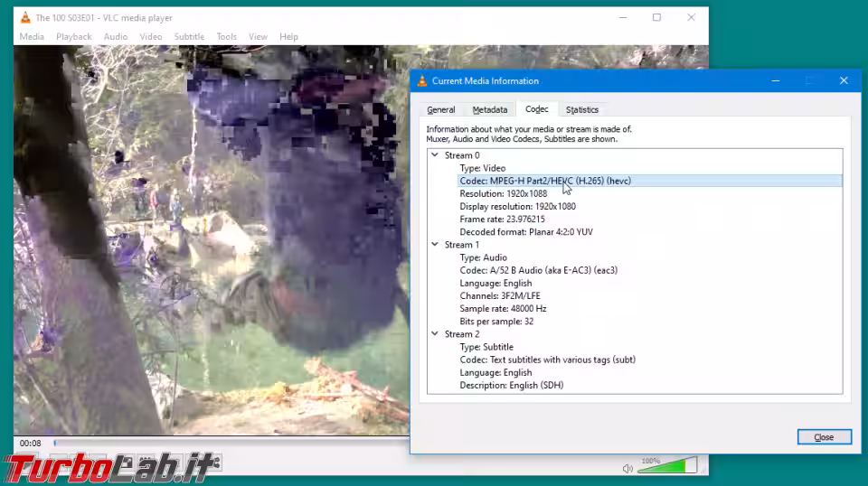Open the Playback menu
The image size is (868, 486).
click(73, 36)
